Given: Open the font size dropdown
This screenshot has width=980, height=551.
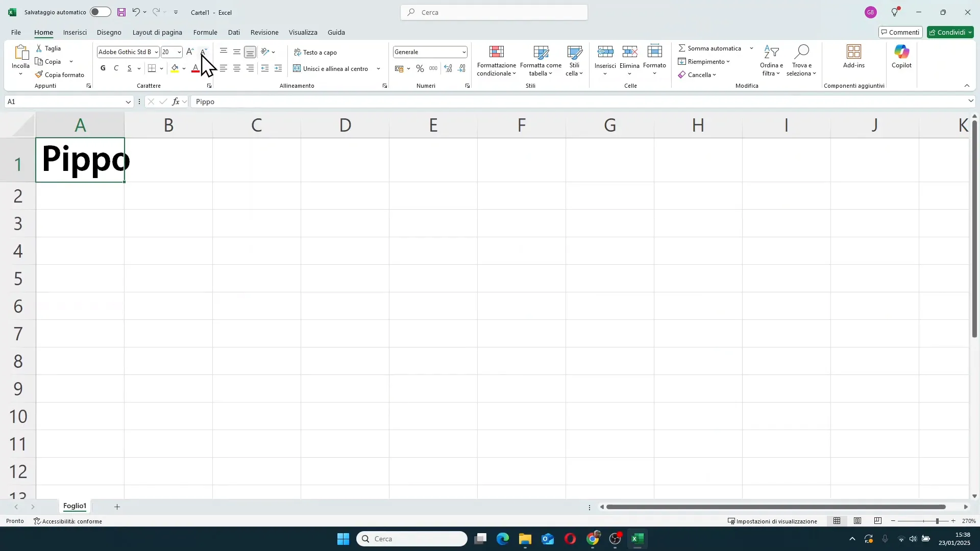Looking at the screenshot, I should tap(179, 52).
